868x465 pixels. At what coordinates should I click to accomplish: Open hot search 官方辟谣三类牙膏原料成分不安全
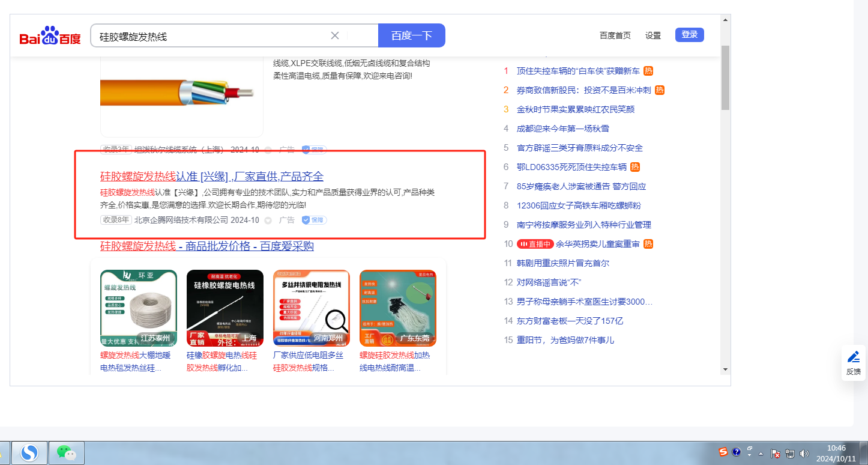click(x=580, y=148)
